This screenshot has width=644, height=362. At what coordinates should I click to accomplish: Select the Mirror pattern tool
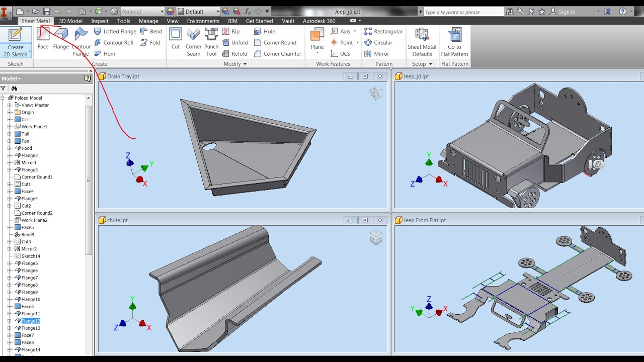pyautogui.click(x=376, y=53)
